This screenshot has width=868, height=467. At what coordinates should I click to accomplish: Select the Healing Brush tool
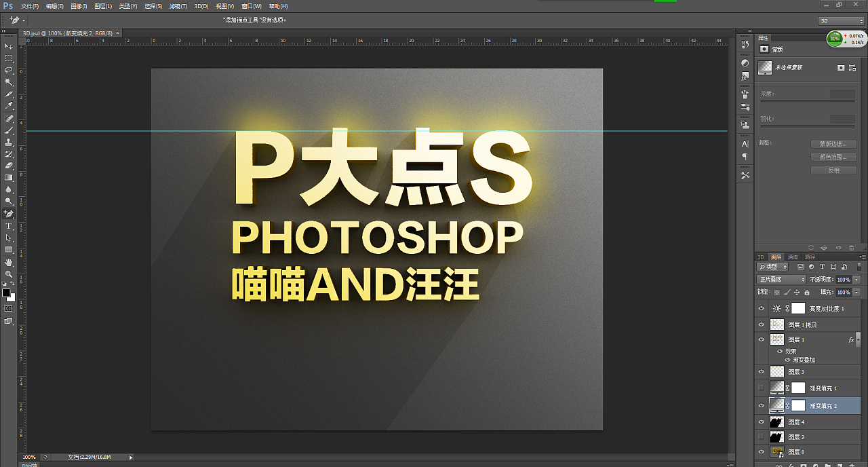click(x=9, y=118)
